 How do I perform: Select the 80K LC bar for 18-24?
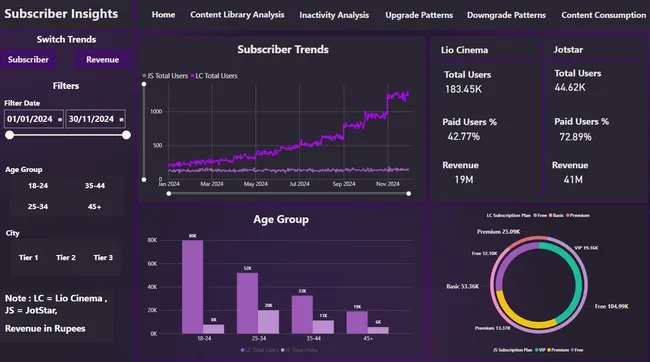pos(192,287)
